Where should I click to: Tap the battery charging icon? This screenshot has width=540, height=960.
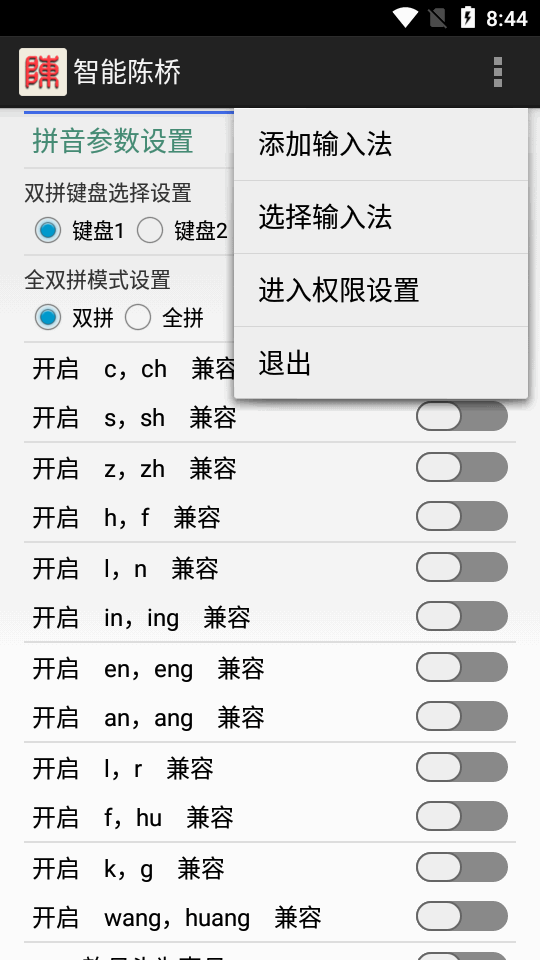click(467, 18)
